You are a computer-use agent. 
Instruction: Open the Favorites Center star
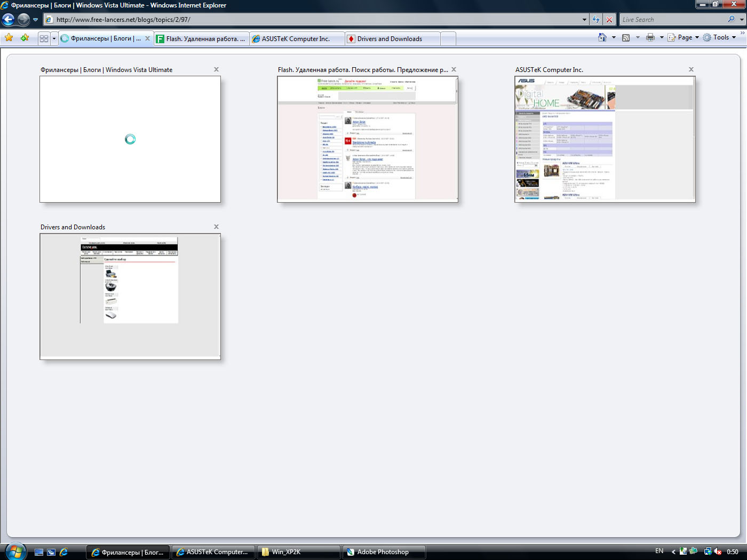click(x=9, y=38)
